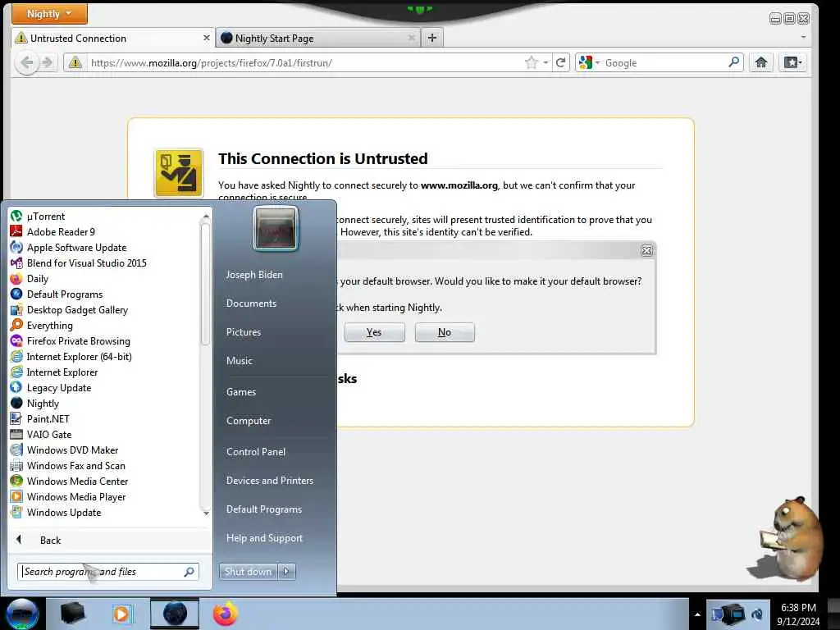The height and width of the screenshot is (630, 840).
Task: Open Computer from the Start menu
Action: (x=249, y=421)
